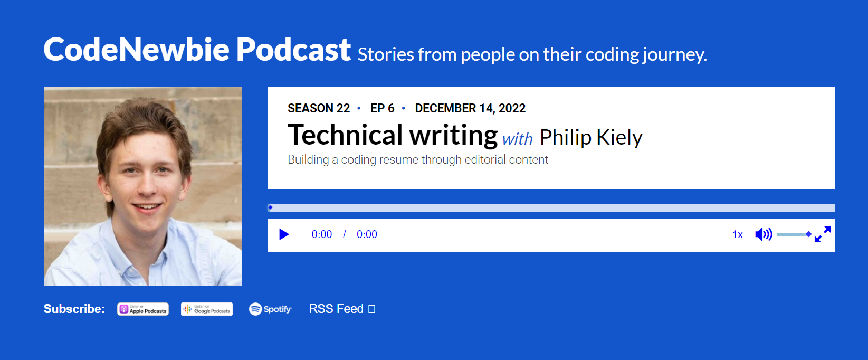The width and height of the screenshot is (868, 360).
Task: Click the tagline Stories from people
Action: [532, 54]
